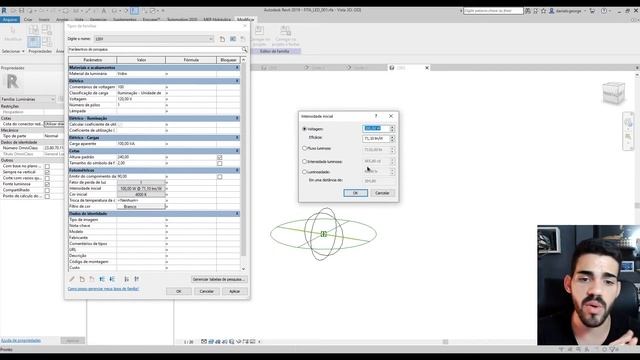Viewport: 640px width, 360px height.
Task: Open the family types help link
Action: (103, 289)
